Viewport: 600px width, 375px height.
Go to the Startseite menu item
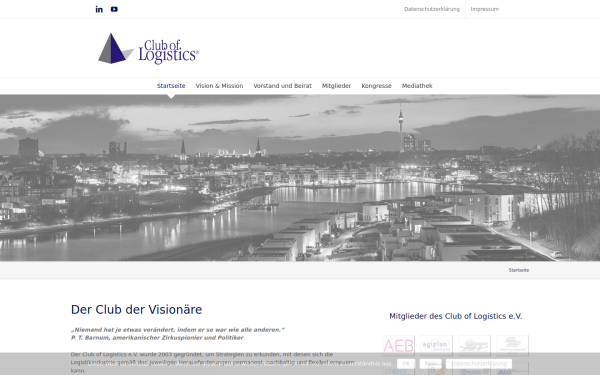pyautogui.click(x=171, y=86)
